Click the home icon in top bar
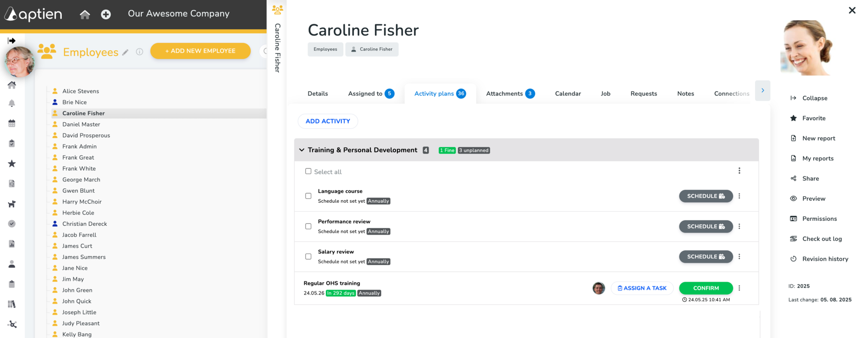868x338 pixels. [85, 14]
